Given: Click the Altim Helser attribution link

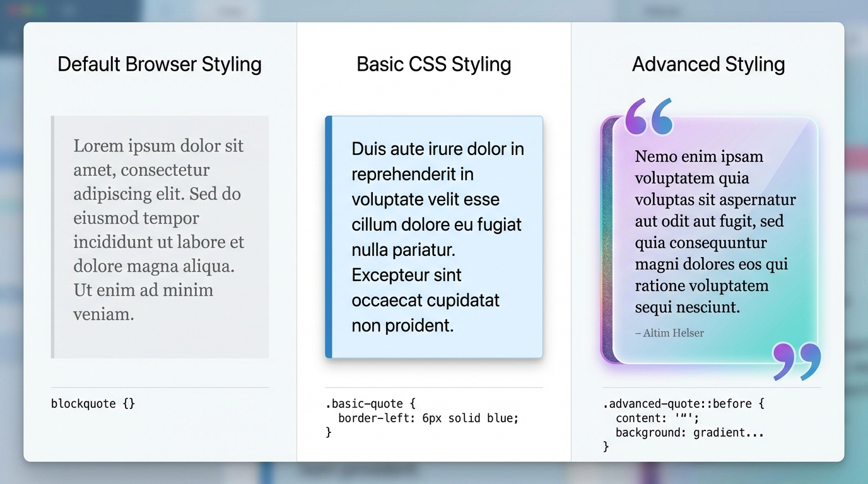Looking at the screenshot, I should pyautogui.click(x=669, y=333).
